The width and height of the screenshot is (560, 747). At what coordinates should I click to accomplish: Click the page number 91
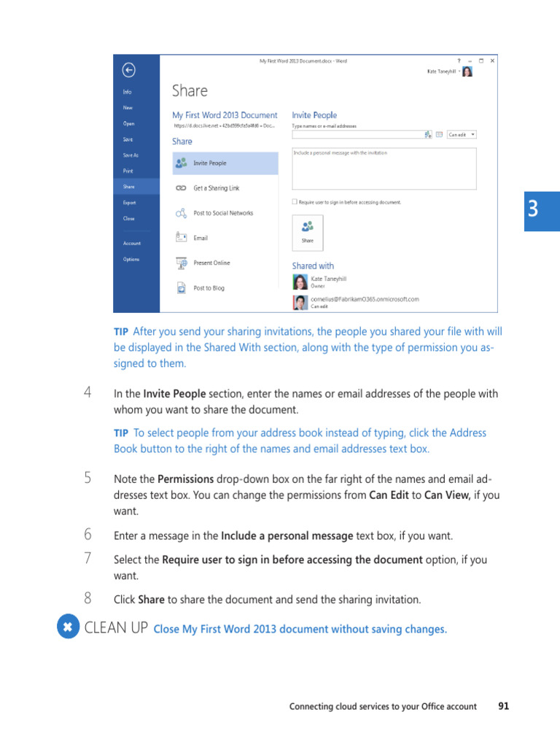pos(503,706)
